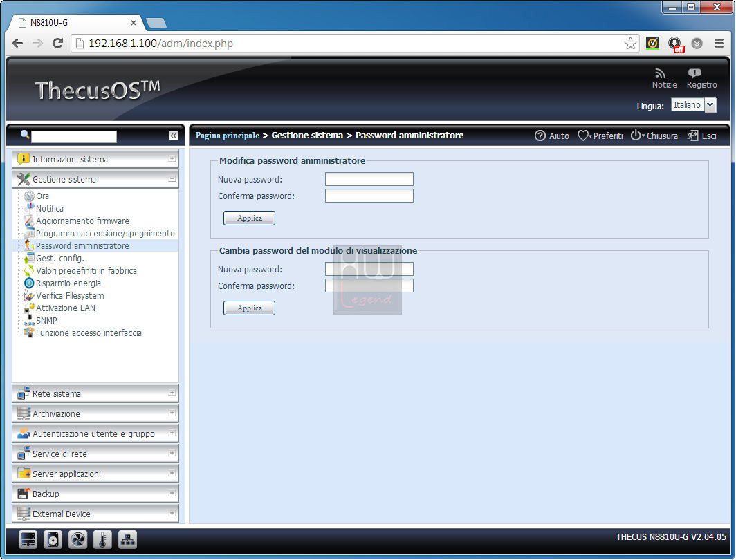Viewport: 736px width, 560px height.
Task: Open the disk status icon in bottom bar
Action: pos(53,540)
